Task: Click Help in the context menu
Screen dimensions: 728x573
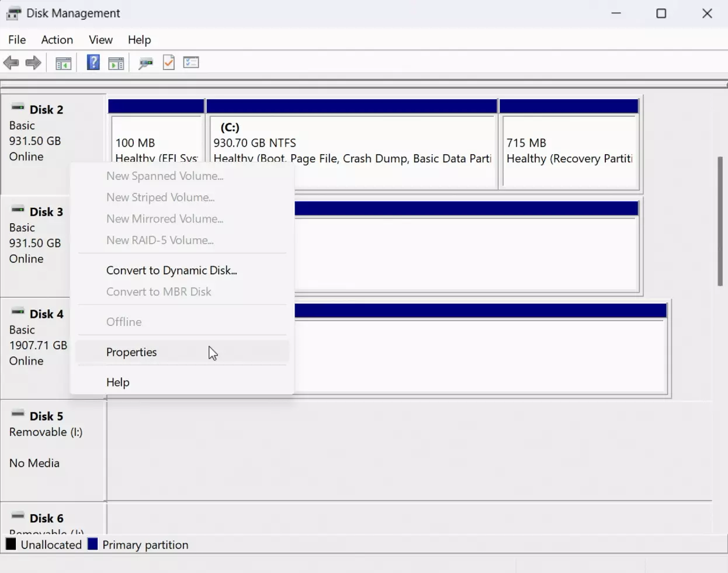Action: click(x=117, y=383)
